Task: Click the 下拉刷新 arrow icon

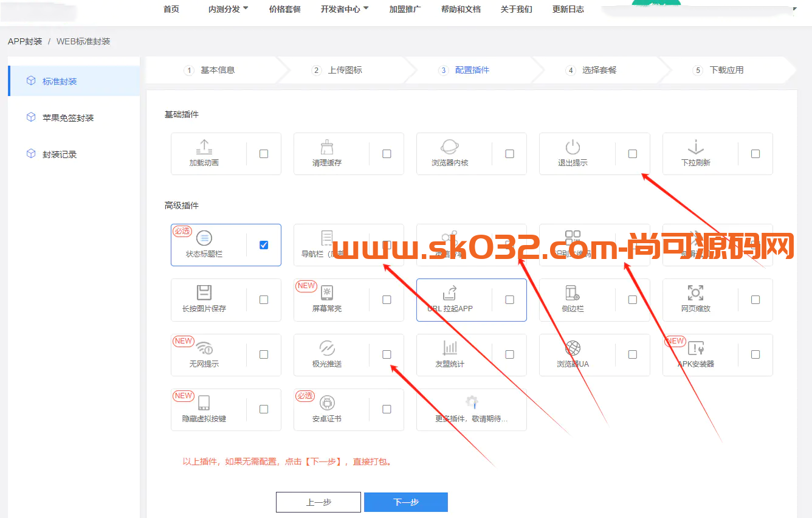Action: point(695,147)
